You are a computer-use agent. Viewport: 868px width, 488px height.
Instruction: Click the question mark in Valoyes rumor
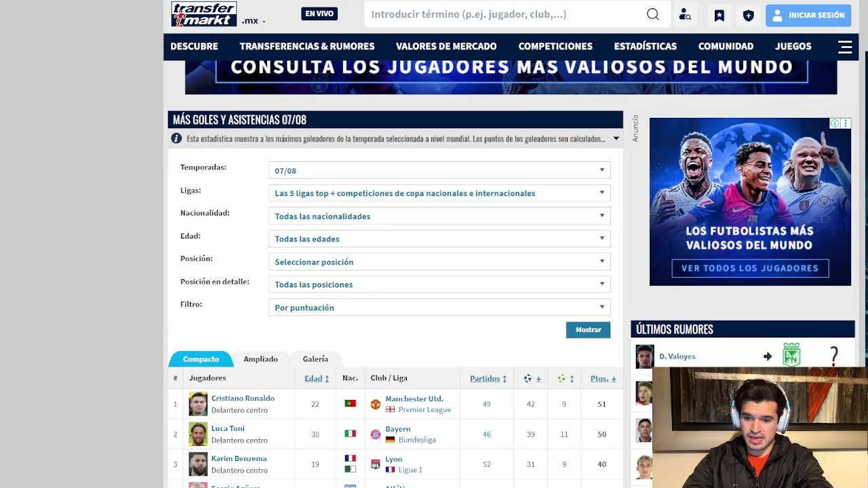point(834,356)
